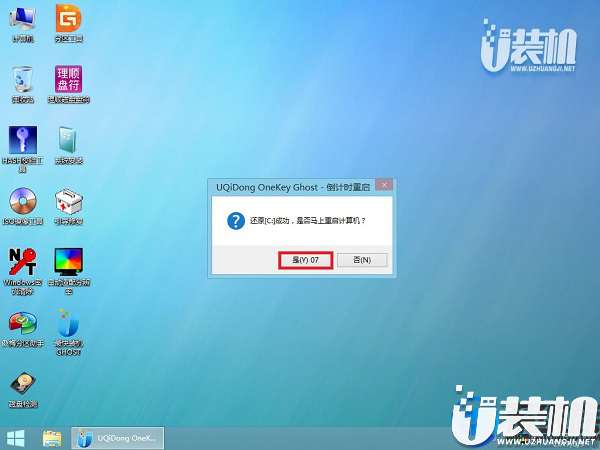Open the ISO disc tool icon
Viewport: 600px width, 450px height.
tap(23, 206)
